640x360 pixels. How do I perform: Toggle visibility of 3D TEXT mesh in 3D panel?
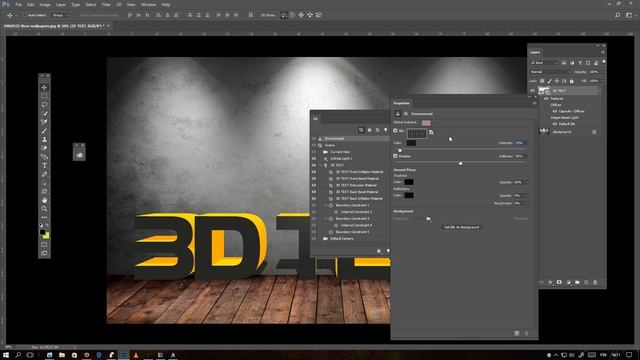pyautogui.click(x=314, y=165)
